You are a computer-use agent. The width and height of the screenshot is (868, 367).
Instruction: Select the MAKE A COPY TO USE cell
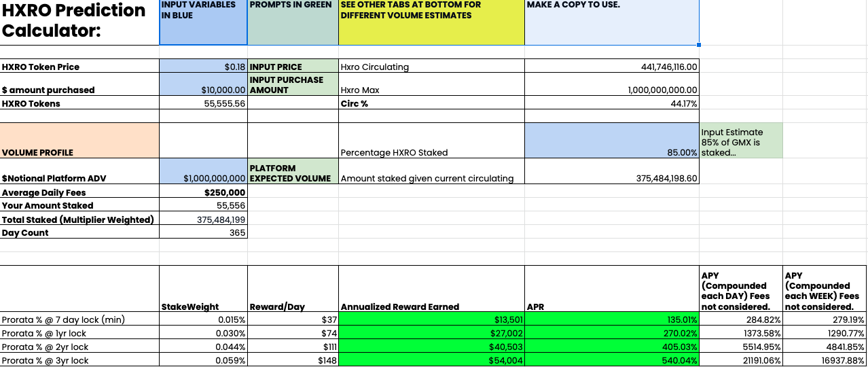coord(612,22)
